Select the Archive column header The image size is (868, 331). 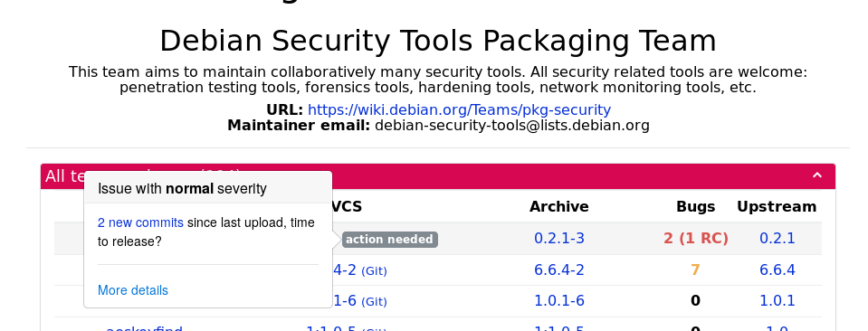click(x=559, y=207)
